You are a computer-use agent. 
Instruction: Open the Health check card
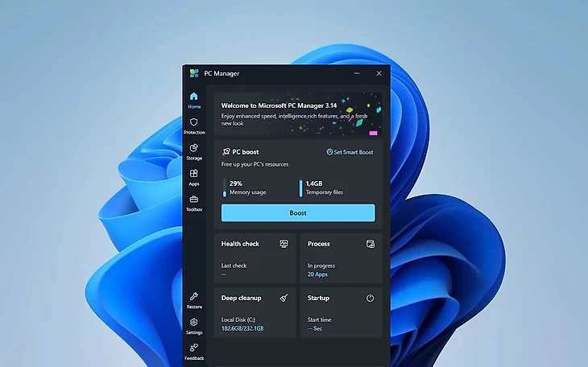point(255,256)
